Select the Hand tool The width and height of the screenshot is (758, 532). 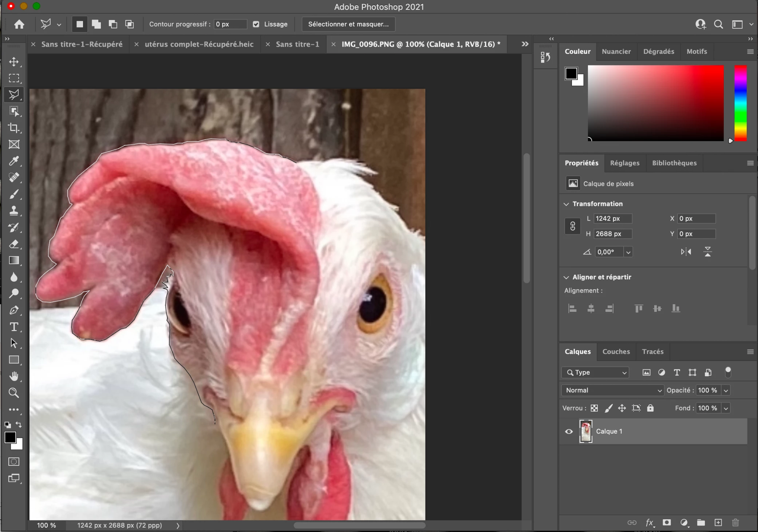coord(14,376)
